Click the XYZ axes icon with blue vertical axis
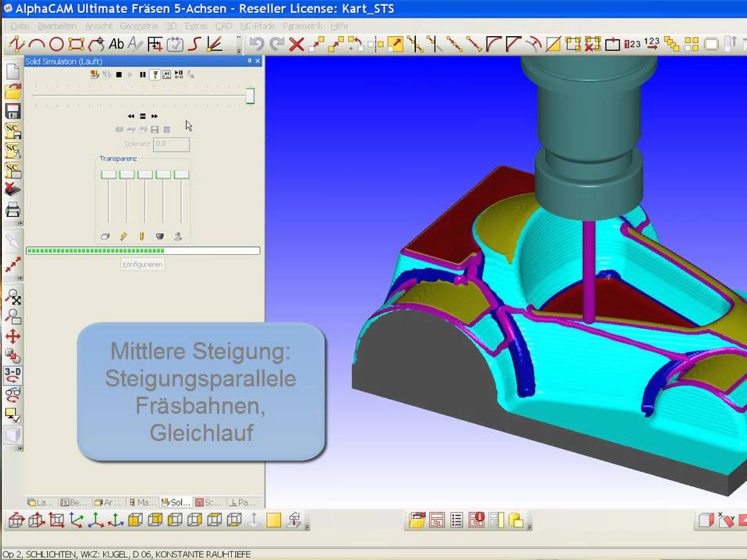 77,520
